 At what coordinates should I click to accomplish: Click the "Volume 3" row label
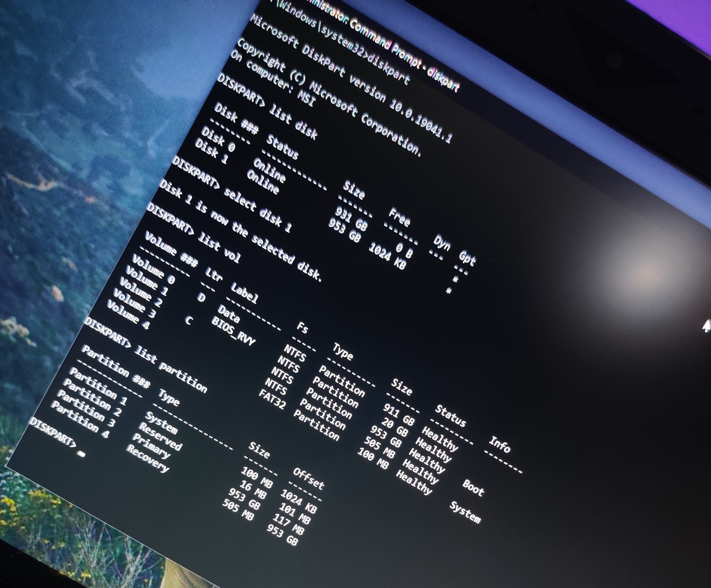134,303
